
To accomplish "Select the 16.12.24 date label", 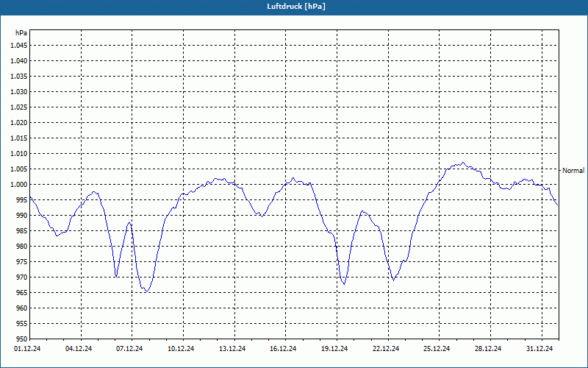I will point(283,349).
